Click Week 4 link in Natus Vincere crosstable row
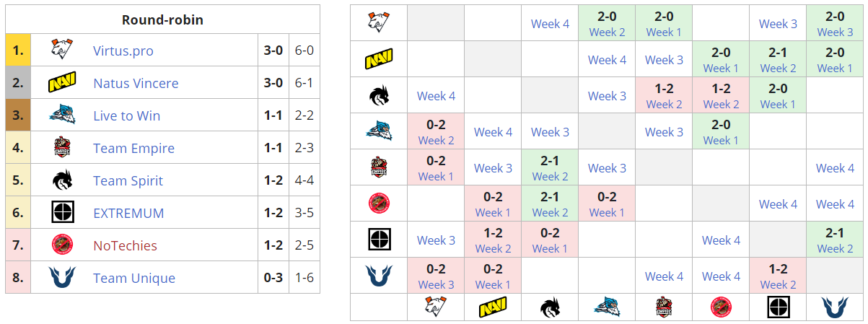This screenshot has width=868, height=324. click(x=607, y=60)
